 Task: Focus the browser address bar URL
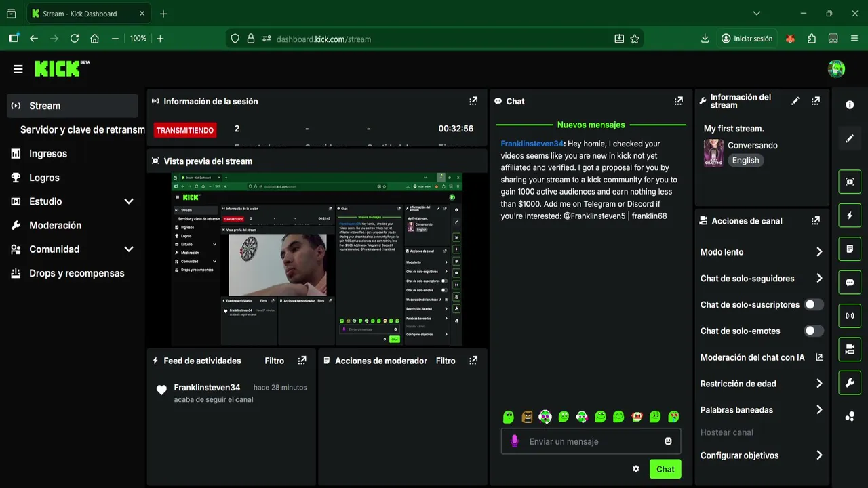(x=323, y=39)
